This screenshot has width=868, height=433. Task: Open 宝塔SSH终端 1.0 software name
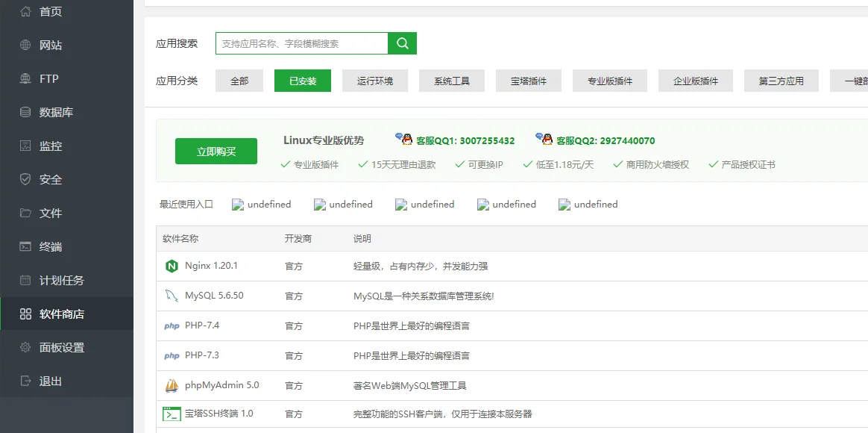[219, 414]
